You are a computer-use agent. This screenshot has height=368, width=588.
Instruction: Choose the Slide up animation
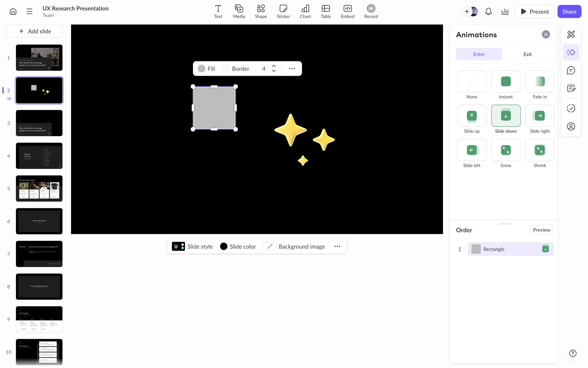click(472, 116)
